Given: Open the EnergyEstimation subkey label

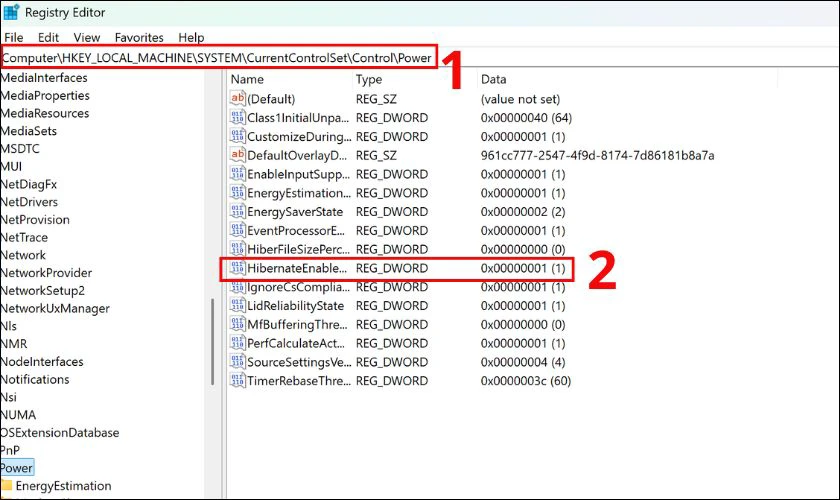Looking at the screenshot, I should pyautogui.click(x=63, y=486).
